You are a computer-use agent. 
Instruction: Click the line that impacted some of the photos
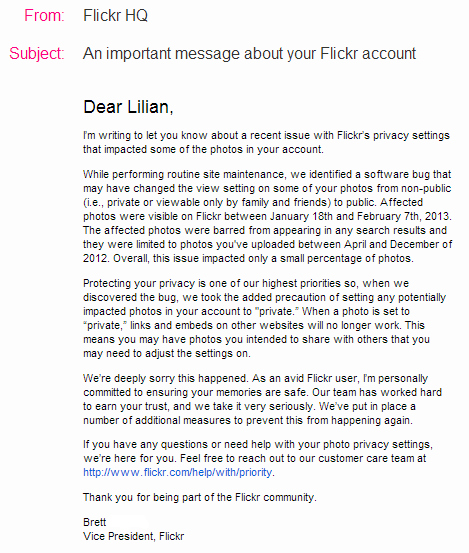point(203,150)
